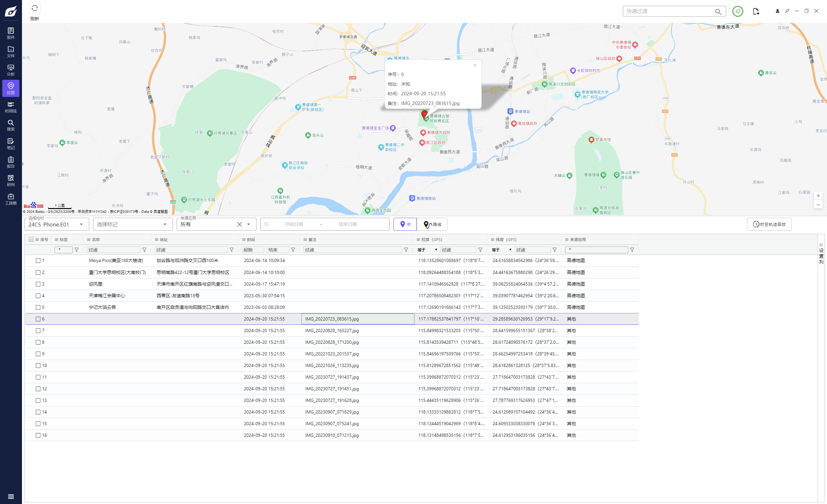827x504 pixels.
Task: Check the checkbox for row 5
Action: 38,307
